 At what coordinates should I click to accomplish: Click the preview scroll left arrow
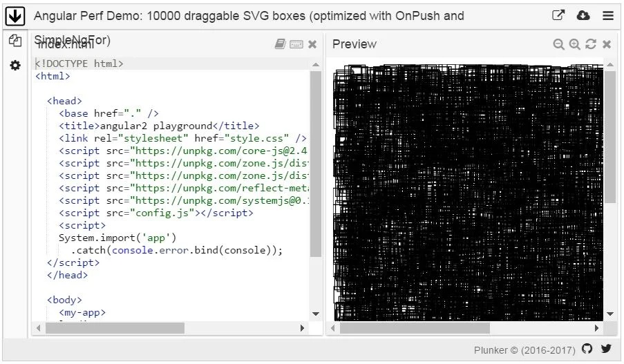(x=332, y=328)
